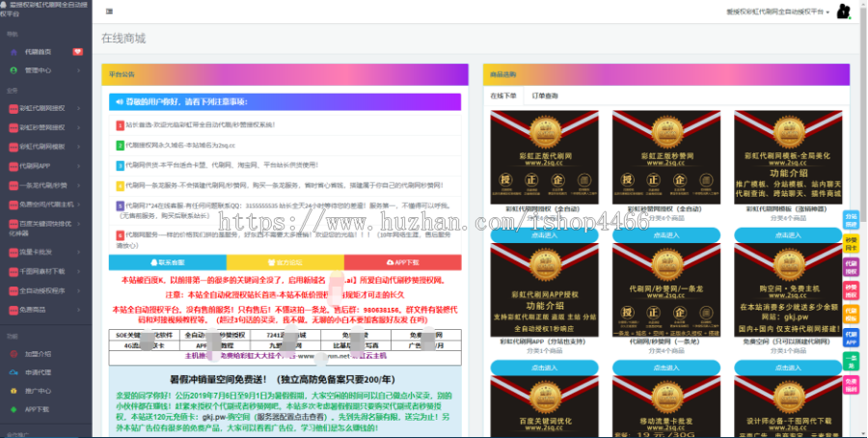Click the red icon beside 百度关键词快排优化神器
Image resolution: width=868 pixels, height=438 pixels.
(x=14, y=224)
